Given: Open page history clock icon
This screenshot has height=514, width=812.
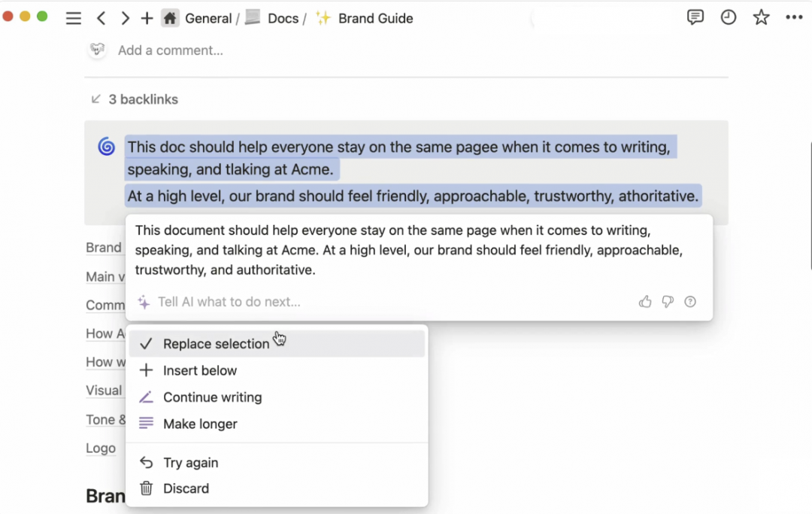Looking at the screenshot, I should pos(729,18).
